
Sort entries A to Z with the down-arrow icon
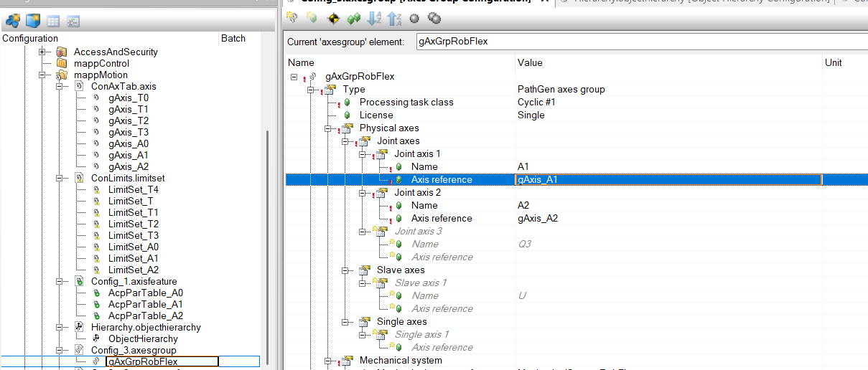[374, 18]
